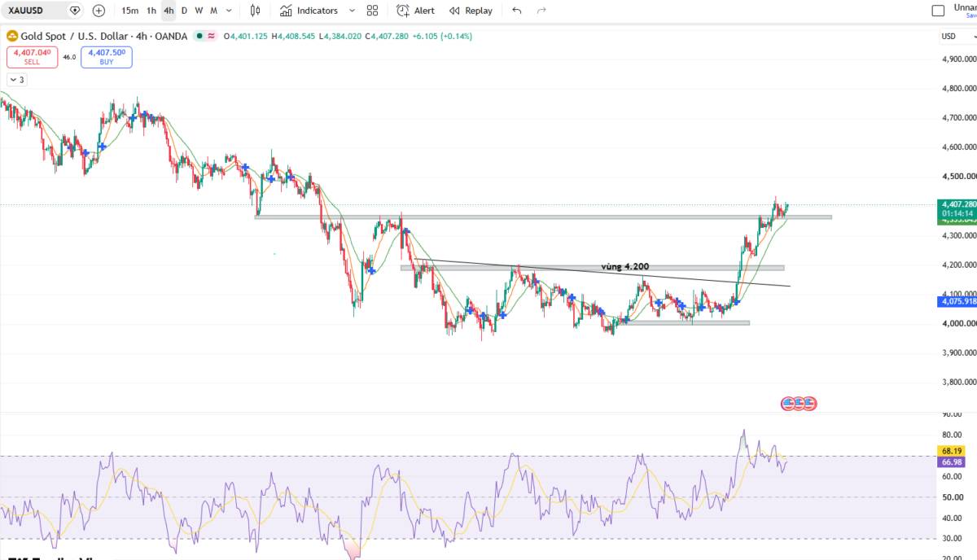This screenshot has height=560, width=977.
Task: Expand the Indicators favorites dropdown arrow
Action: (352, 11)
